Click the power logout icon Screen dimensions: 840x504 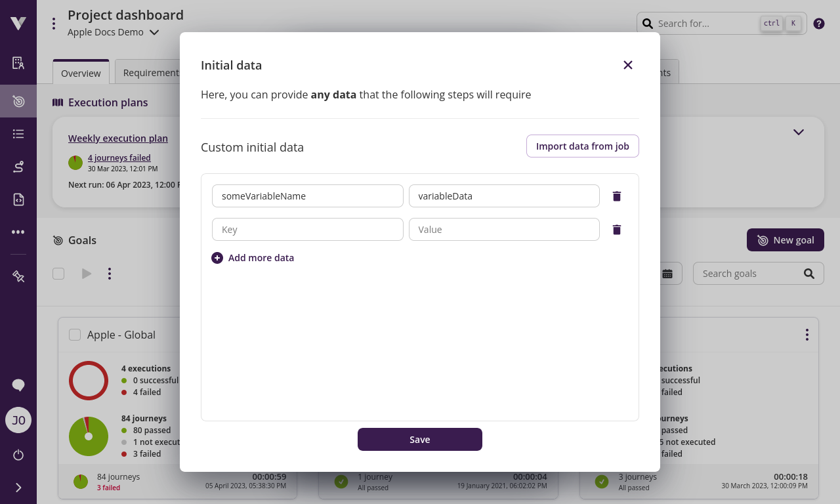click(x=18, y=455)
